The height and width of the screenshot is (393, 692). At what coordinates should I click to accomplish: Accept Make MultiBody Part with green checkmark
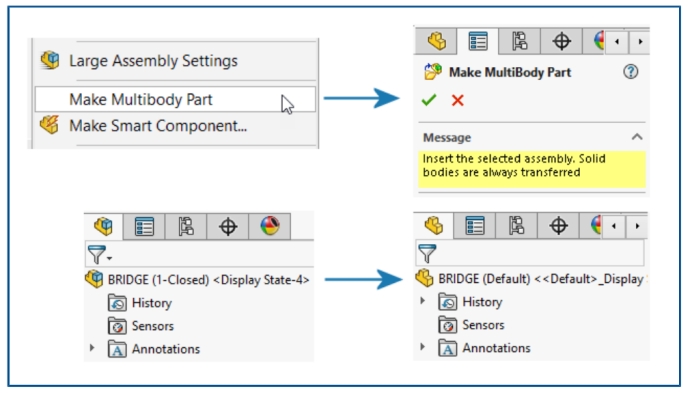[x=429, y=100]
